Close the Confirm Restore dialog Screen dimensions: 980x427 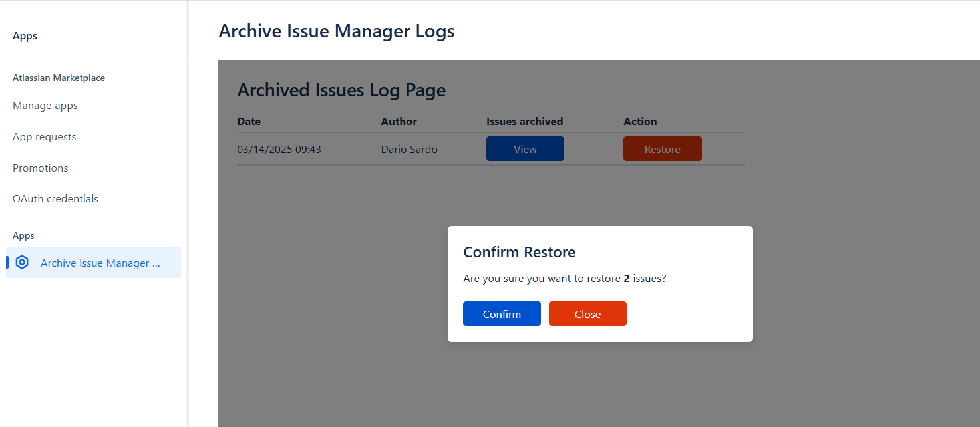(587, 314)
